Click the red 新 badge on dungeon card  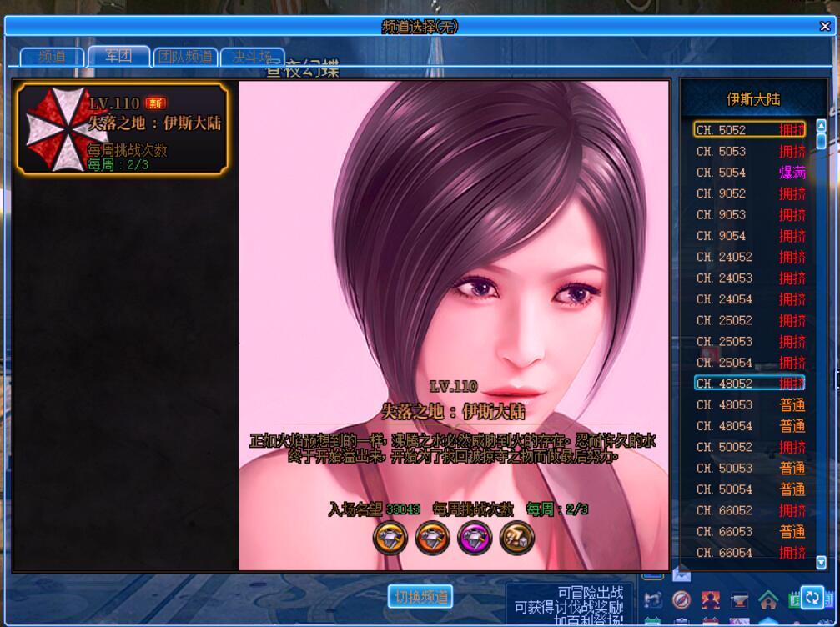click(155, 103)
